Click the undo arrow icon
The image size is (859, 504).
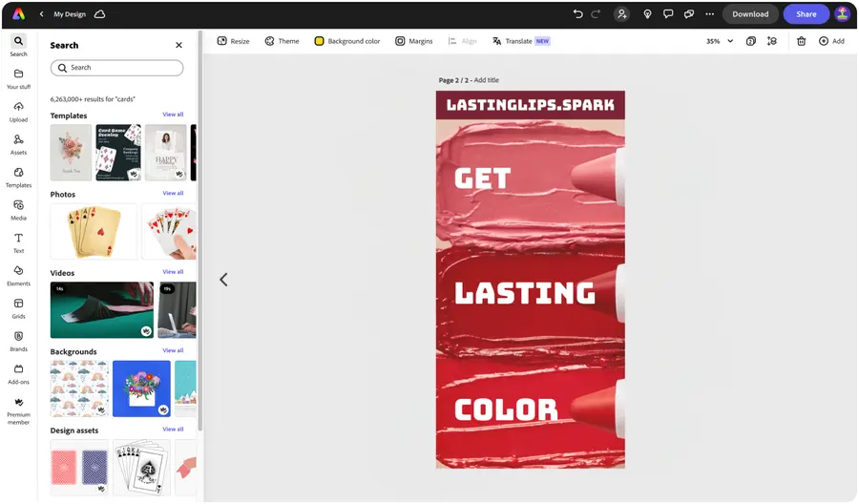pyautogui.click(x=577, y=14)
